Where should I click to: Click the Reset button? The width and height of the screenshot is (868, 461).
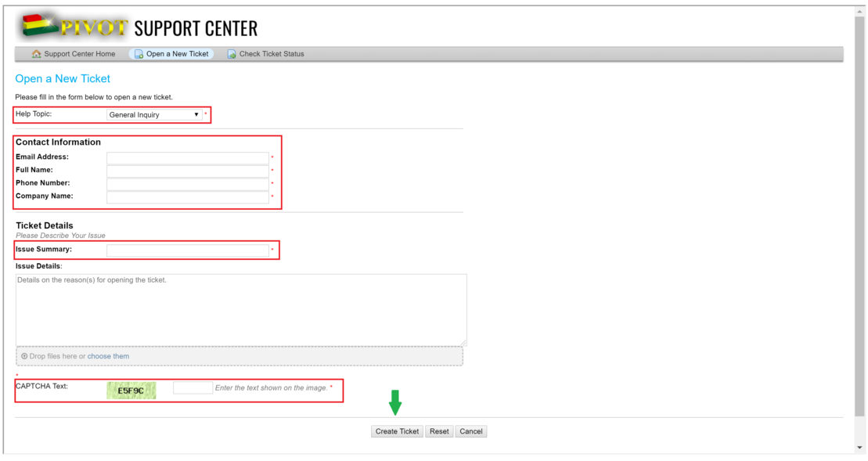[439, 432]
